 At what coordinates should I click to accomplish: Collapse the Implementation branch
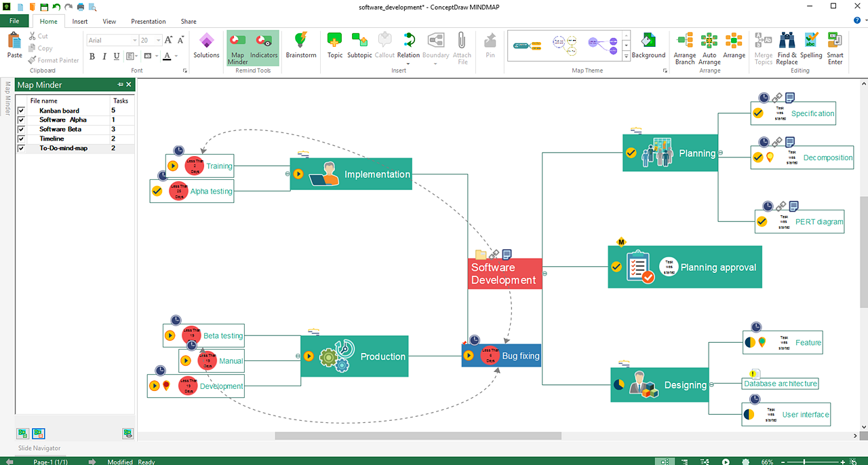click(x=288, y=174)
